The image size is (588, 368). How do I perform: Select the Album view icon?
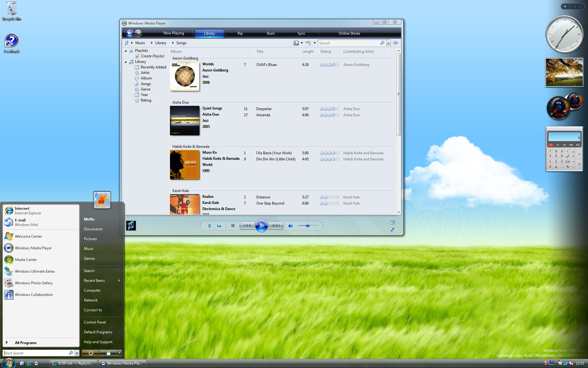[137, 78]
